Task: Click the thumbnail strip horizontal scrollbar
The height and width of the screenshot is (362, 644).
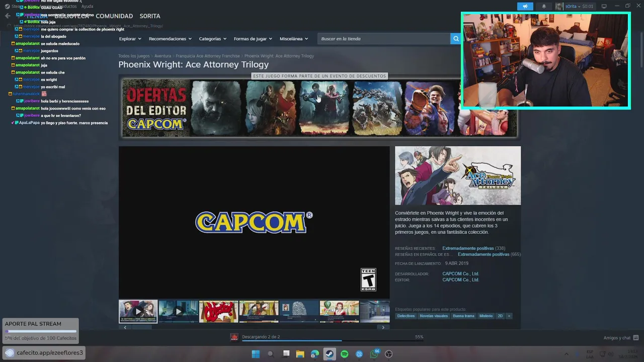Action: click(x=254, y=327)
